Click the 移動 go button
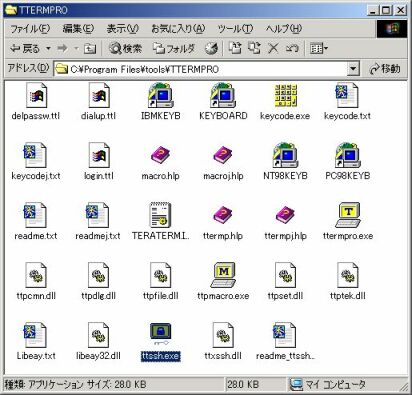The height and width of the screenshot is (395, 412). click(385, 69)
